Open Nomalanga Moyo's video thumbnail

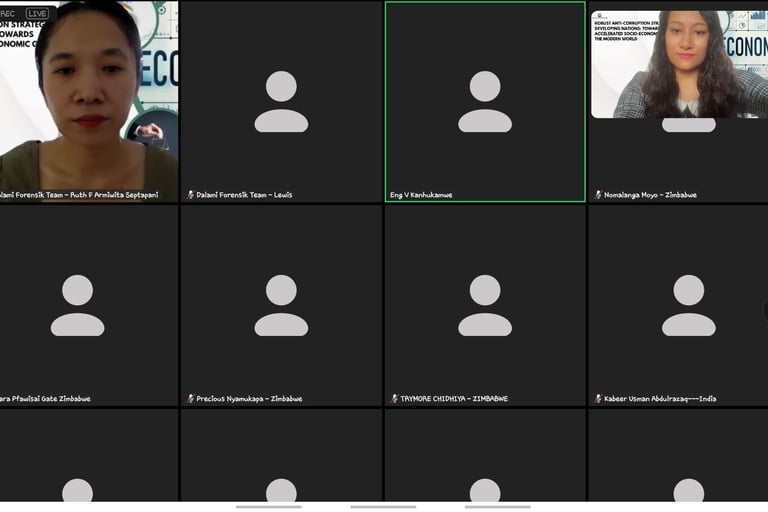click(x=679, y=64)
